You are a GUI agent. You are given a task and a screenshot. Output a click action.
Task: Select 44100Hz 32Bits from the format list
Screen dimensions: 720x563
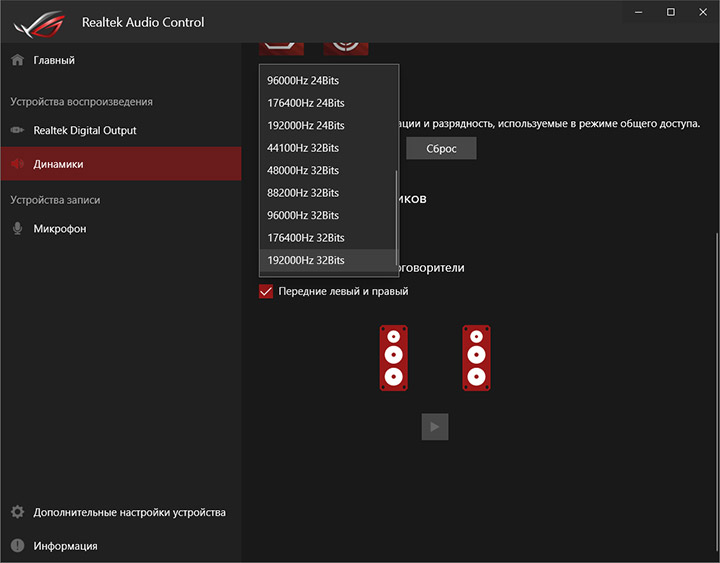(303, 148)
